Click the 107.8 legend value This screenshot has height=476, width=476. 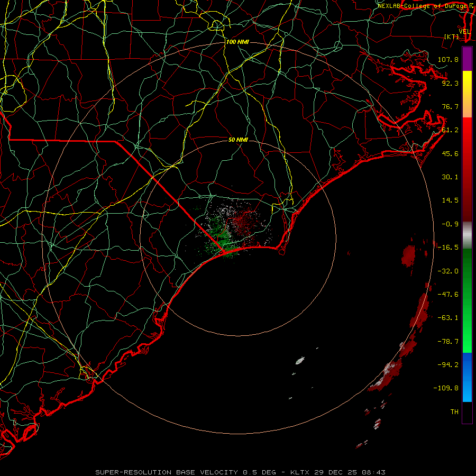[x=448, y=59]
